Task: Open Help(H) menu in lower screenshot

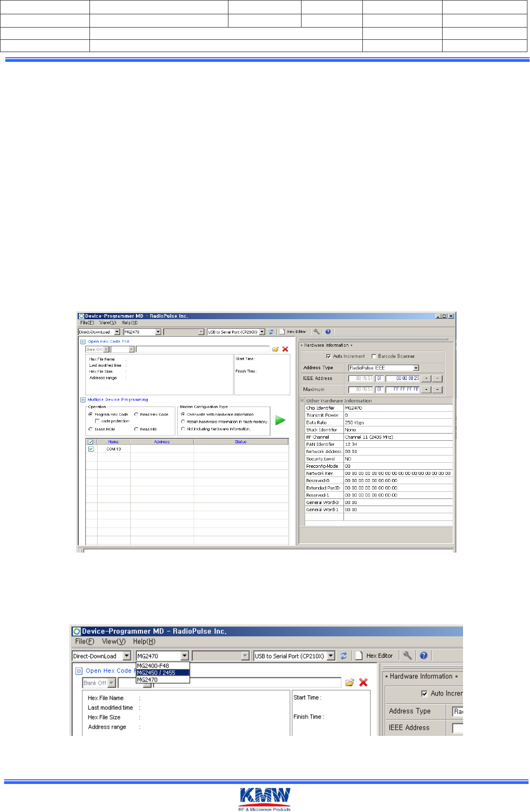Action: point(144,641)
